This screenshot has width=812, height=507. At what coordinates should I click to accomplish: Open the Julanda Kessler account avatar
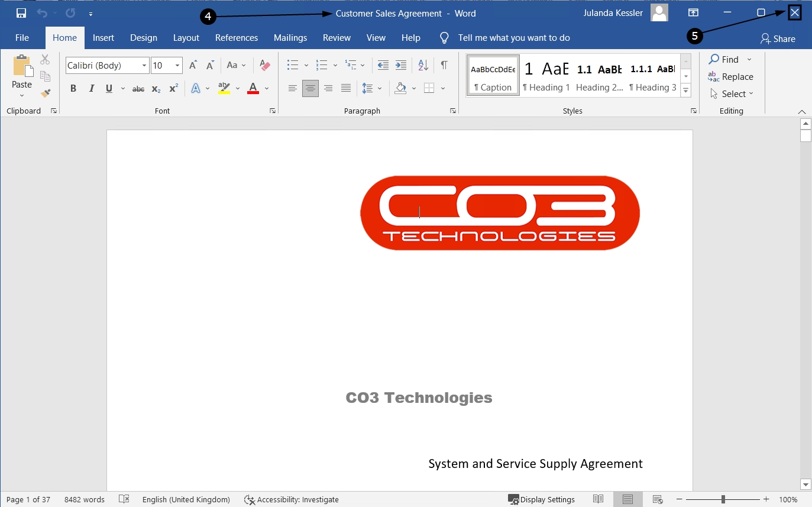pyautogui.click(x=659, y=13)
